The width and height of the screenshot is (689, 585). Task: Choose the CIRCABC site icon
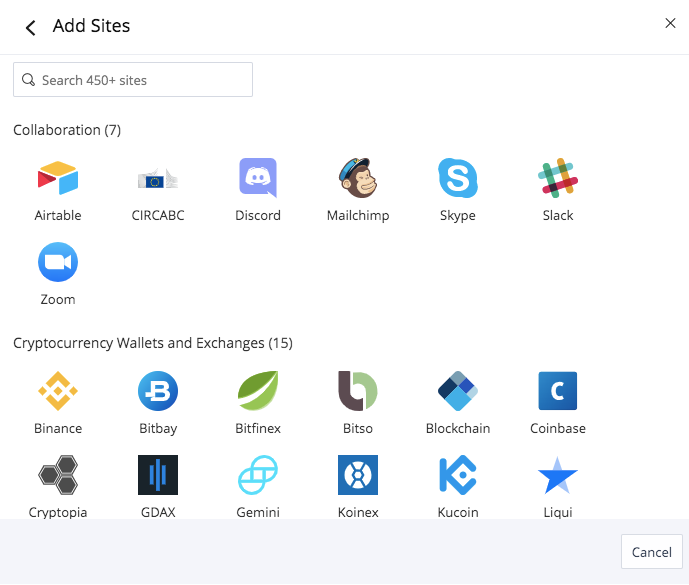coord(158,178)
